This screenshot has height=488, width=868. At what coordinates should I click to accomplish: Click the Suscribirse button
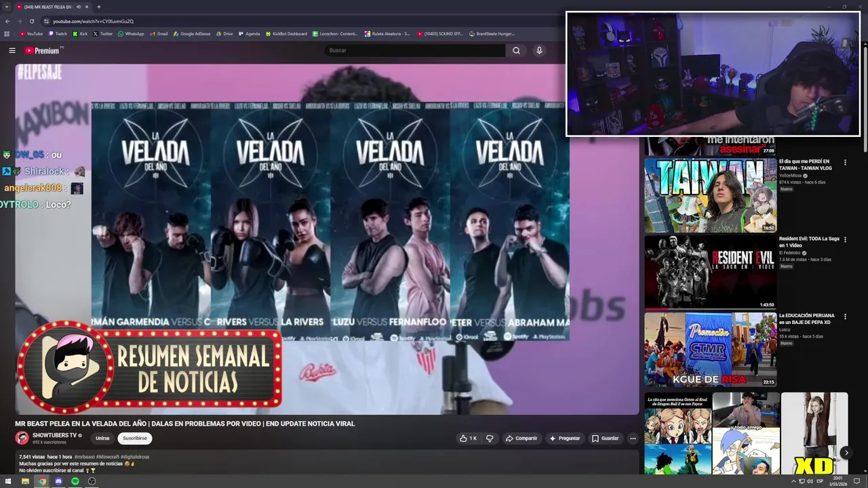[135, 439]
